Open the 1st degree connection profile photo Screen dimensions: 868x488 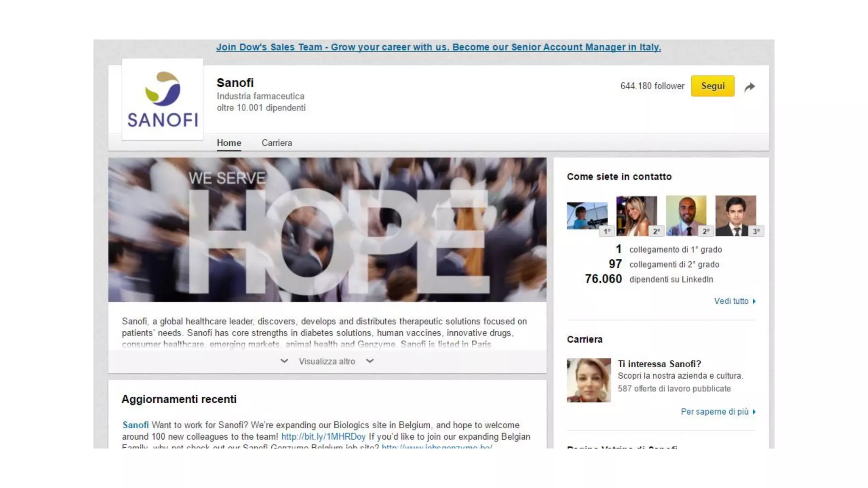587,216
